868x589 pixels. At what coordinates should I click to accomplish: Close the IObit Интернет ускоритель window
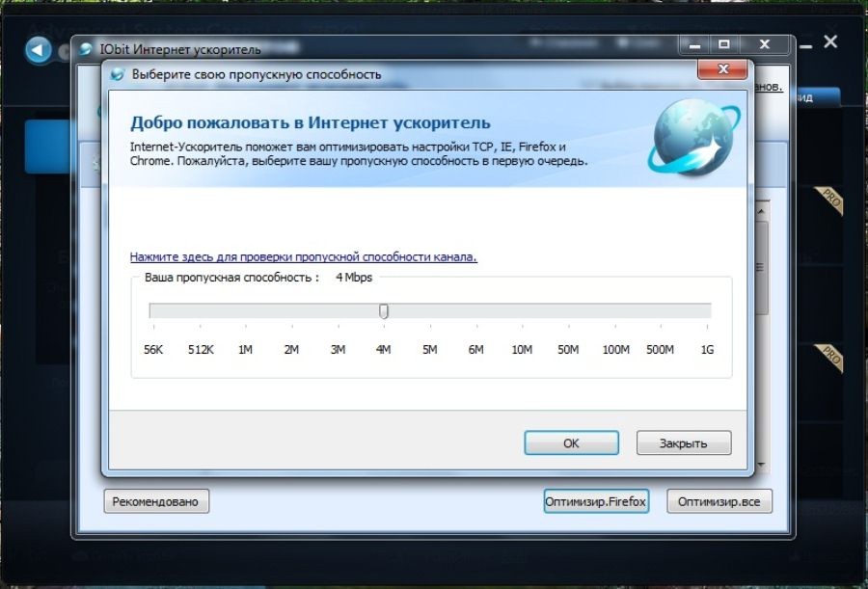tap(765, 45)
